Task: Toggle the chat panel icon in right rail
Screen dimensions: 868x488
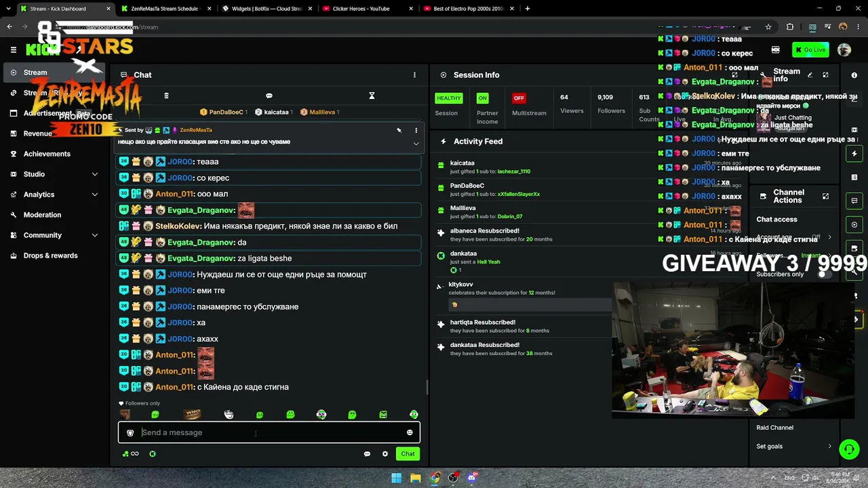Action: tap(854, 201)
